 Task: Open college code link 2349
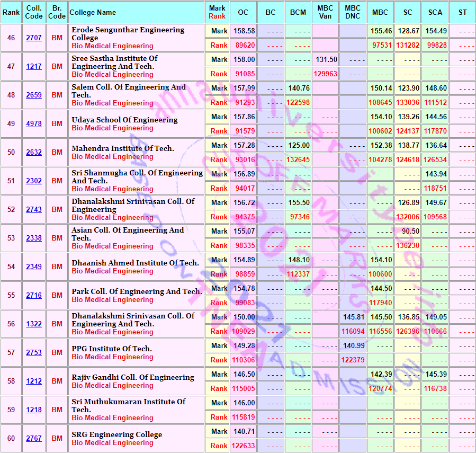tap(34, 267)
